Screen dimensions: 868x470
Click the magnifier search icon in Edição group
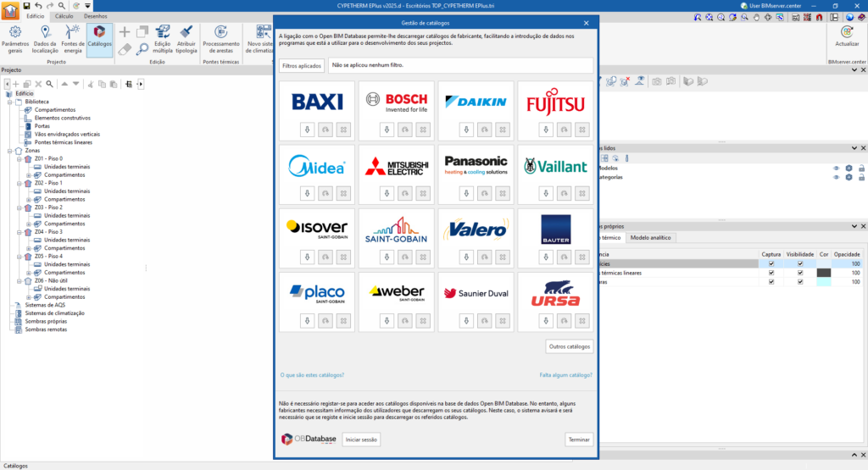[142, 49]
